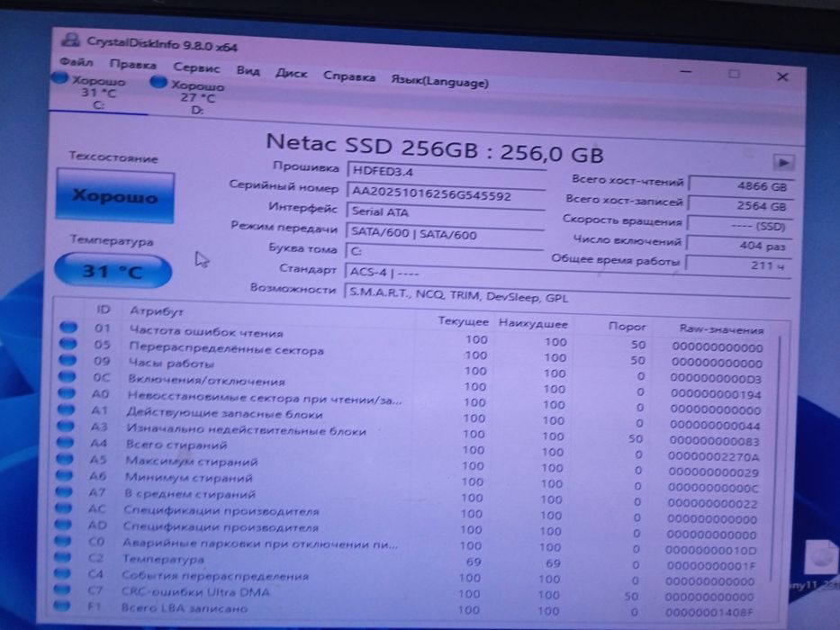Click the total host writes value 2564 GB
Viewport: 840px width, 630px height.
tap(740, 206)
